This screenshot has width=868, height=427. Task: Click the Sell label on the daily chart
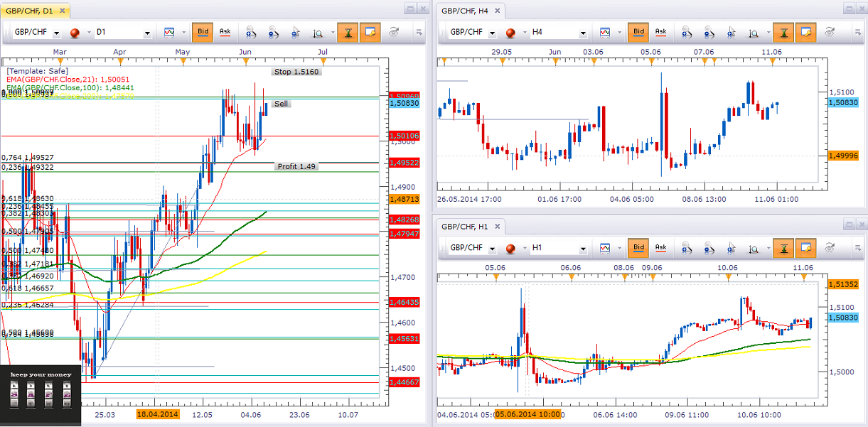coord(280,103)
